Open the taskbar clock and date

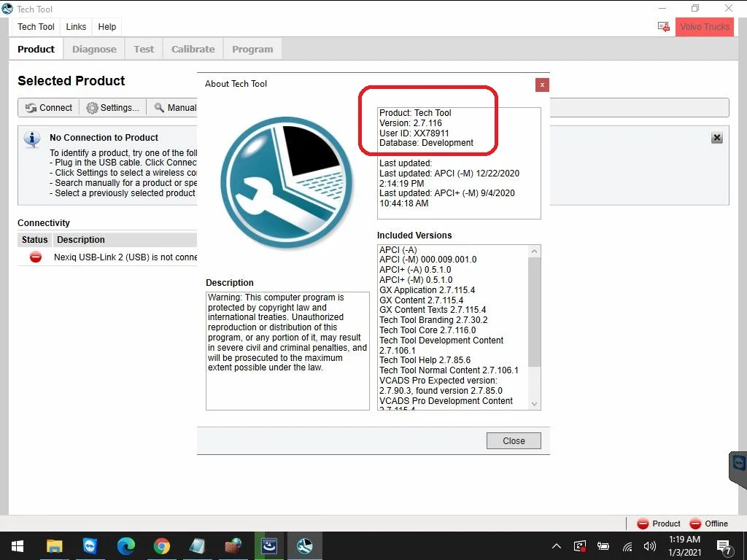click(x=684, y=545)
